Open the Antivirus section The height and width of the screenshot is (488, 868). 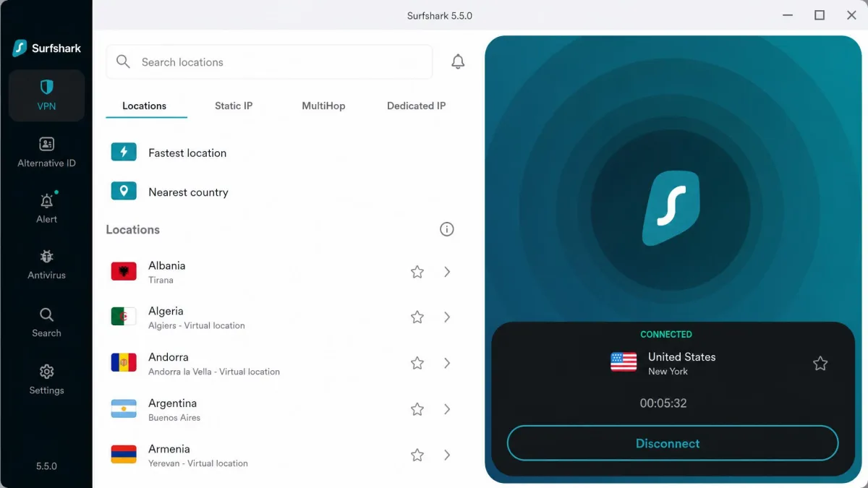(46, 264)
